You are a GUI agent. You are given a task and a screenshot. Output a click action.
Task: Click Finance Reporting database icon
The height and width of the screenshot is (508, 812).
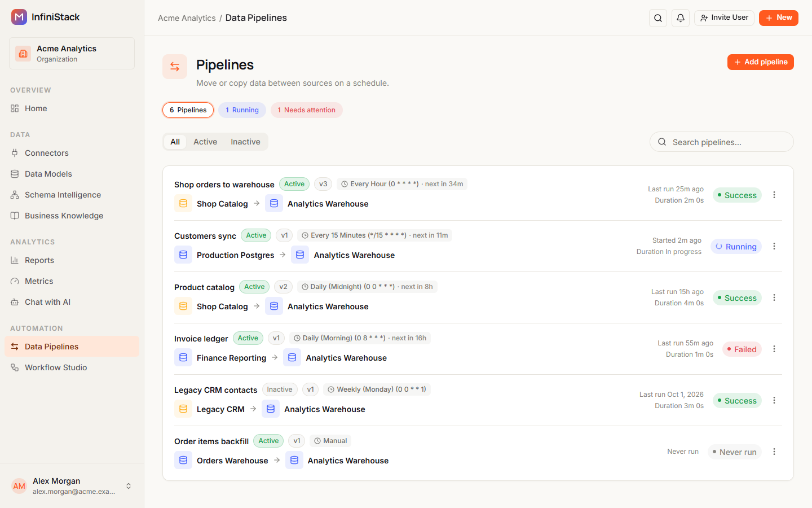(183, 358)
